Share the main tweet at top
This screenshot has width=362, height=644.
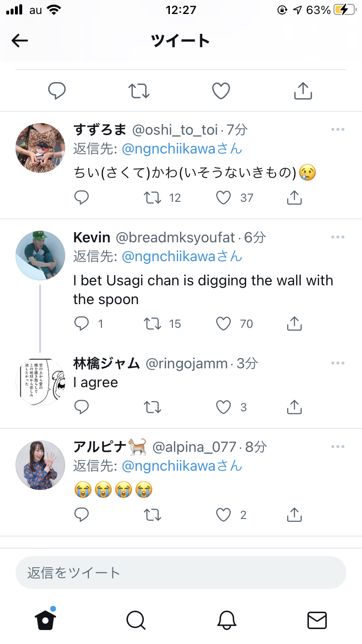(x=303, y=91)
